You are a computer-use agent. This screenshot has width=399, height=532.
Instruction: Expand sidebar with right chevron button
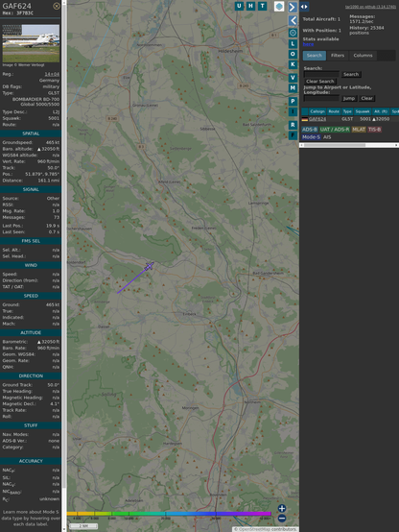point(293,7)
